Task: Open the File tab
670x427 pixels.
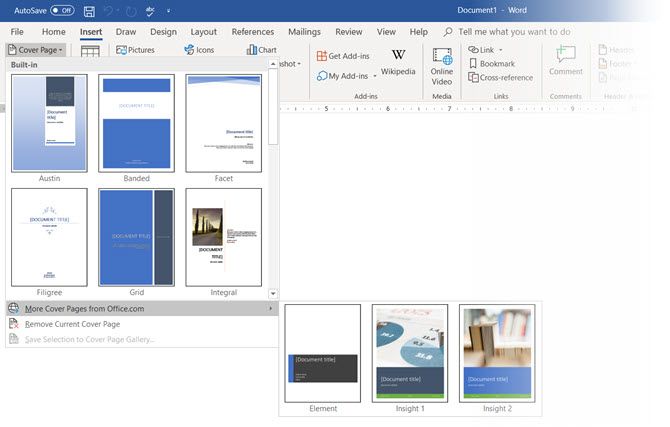Action: point(17,32)
